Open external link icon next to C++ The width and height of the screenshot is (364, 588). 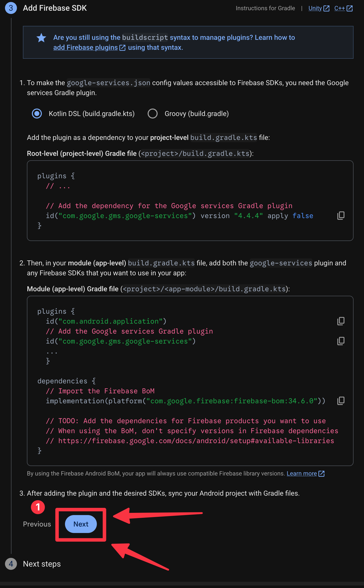coord(350,8)
